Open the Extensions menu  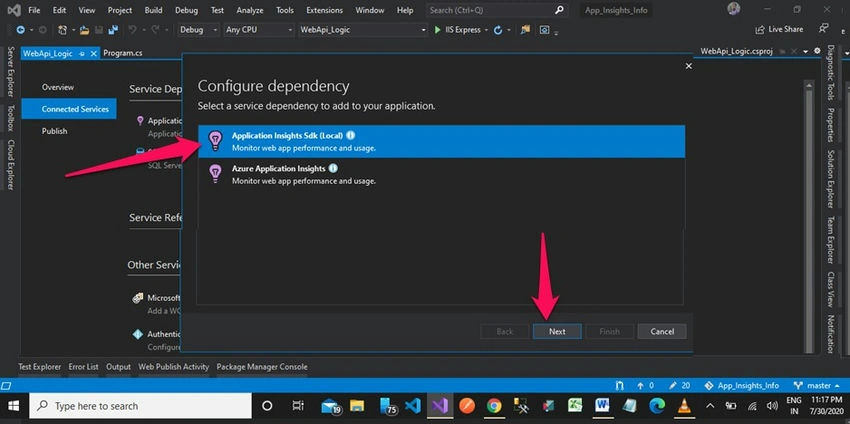pyautogui.click(x=325, y=10)
